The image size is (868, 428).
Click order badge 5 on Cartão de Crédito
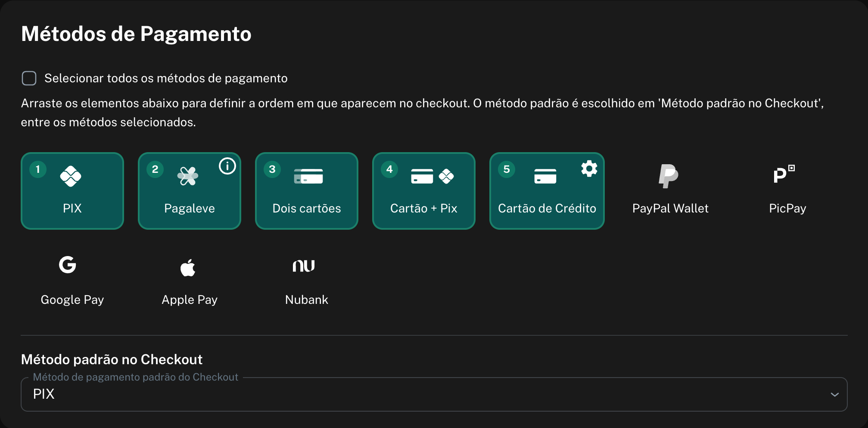(x=507, y=169)
